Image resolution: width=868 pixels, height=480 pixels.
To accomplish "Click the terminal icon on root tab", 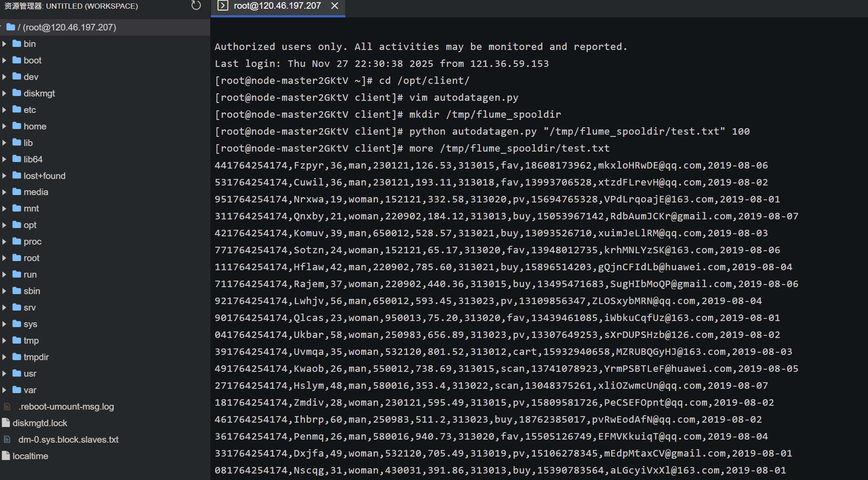I will pyautogui.click(x=223, y=6).
